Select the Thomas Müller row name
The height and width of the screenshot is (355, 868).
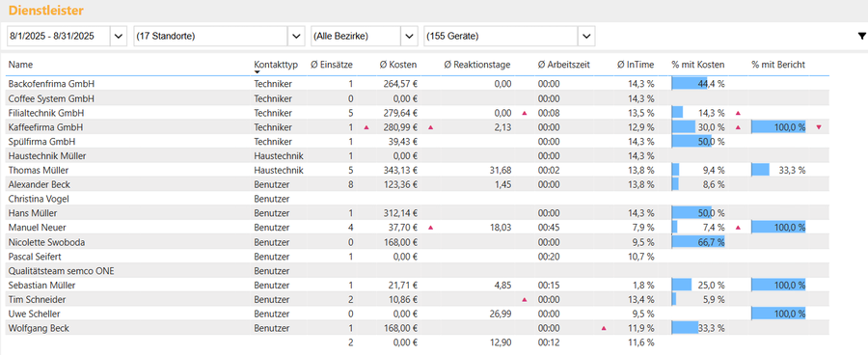point(39,170)
